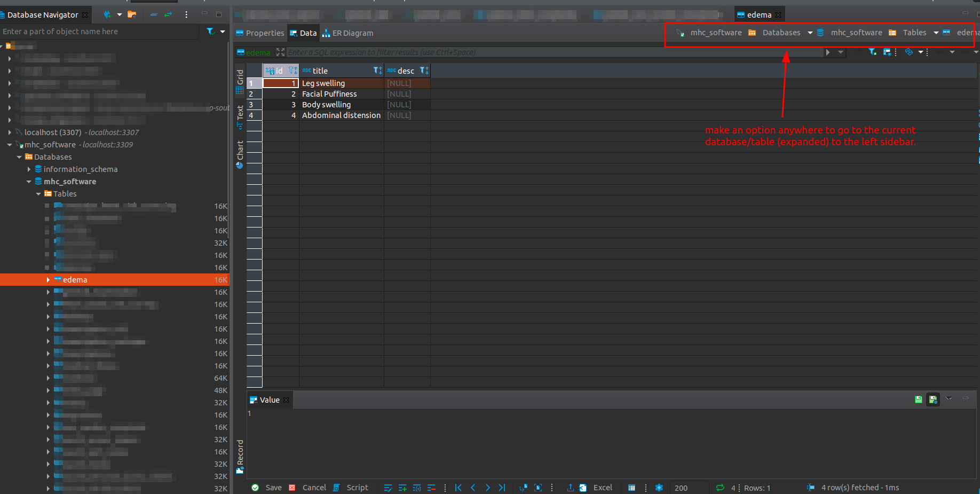Activate the edema editor tab
The height and width of the screenshot is (494, 980).
[759, 15]
